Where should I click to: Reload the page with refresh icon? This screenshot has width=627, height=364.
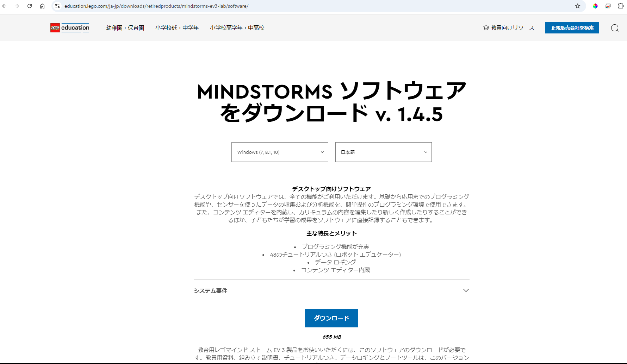coord(30,6)
